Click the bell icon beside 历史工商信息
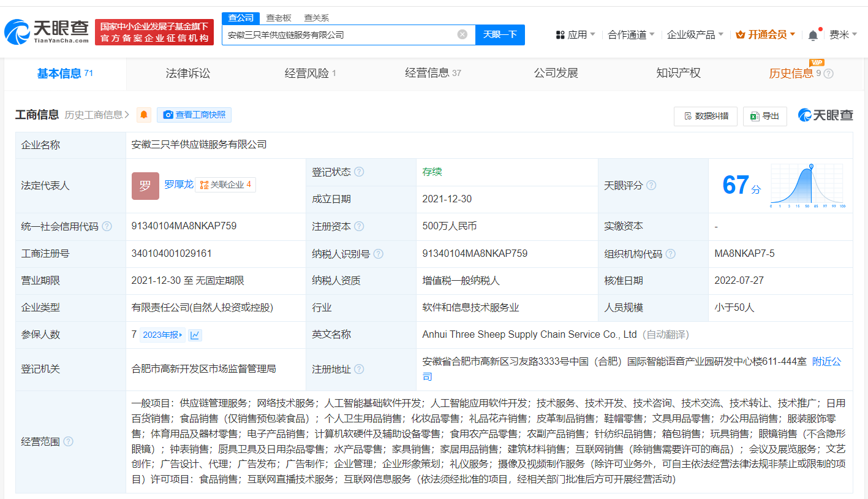The height and width of the screenshot is (499, 868). pos(143,115)
